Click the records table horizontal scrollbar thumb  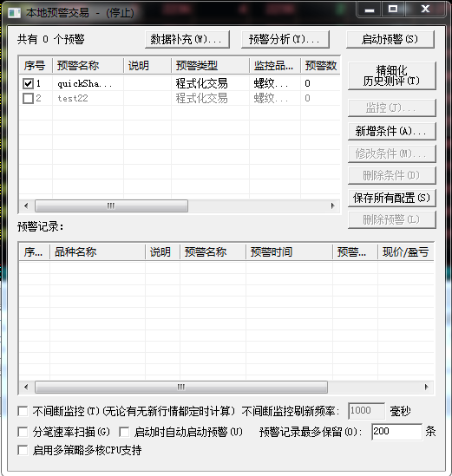pyautogui.click(x=181, y=387)
